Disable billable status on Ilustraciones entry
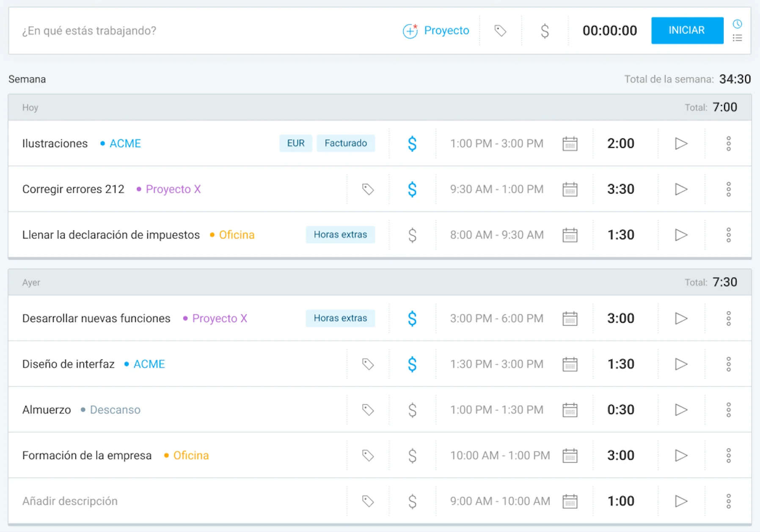 (412, 144)
